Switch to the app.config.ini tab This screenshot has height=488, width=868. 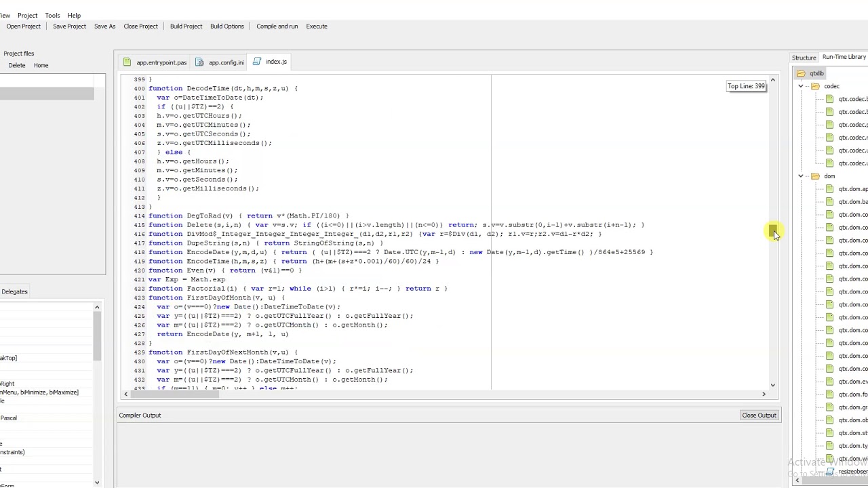point(220,62)
